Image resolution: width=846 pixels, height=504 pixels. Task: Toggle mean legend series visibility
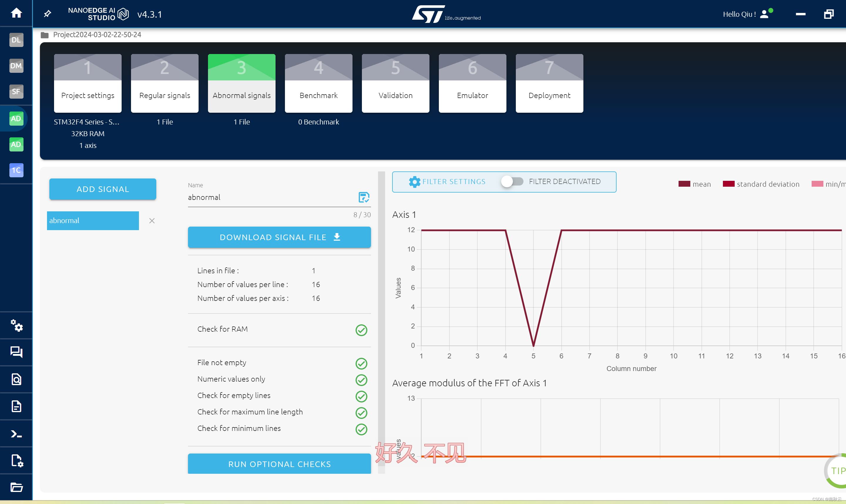point(694,184)
